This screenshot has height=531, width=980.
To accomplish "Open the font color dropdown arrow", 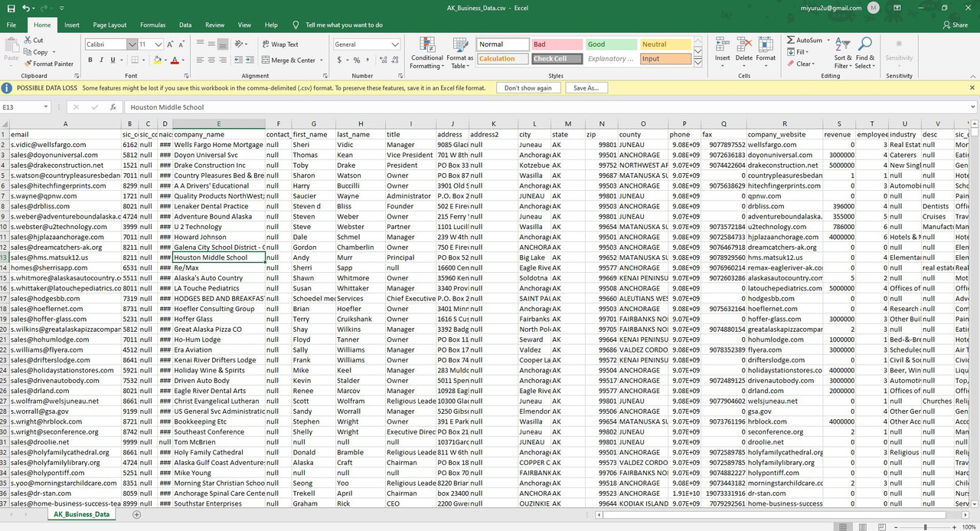I will tap(183, 60).
